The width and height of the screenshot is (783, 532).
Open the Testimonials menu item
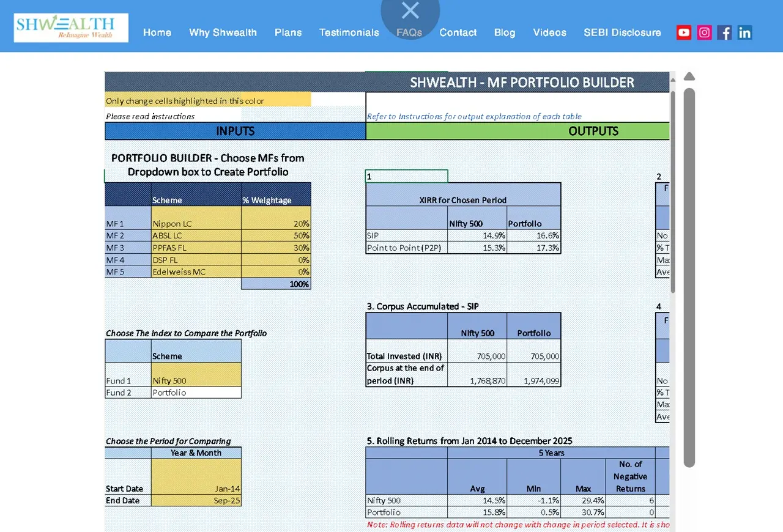click(x=349, y=32)
